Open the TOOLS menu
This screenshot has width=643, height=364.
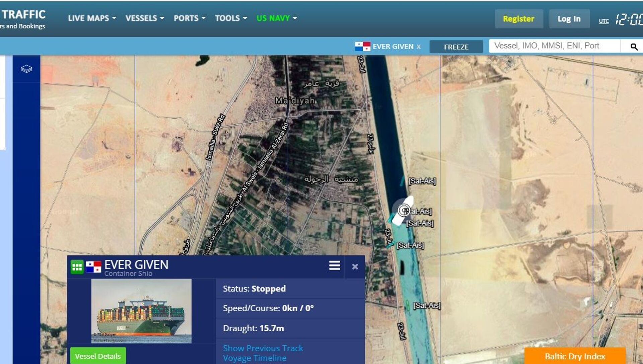231,18
